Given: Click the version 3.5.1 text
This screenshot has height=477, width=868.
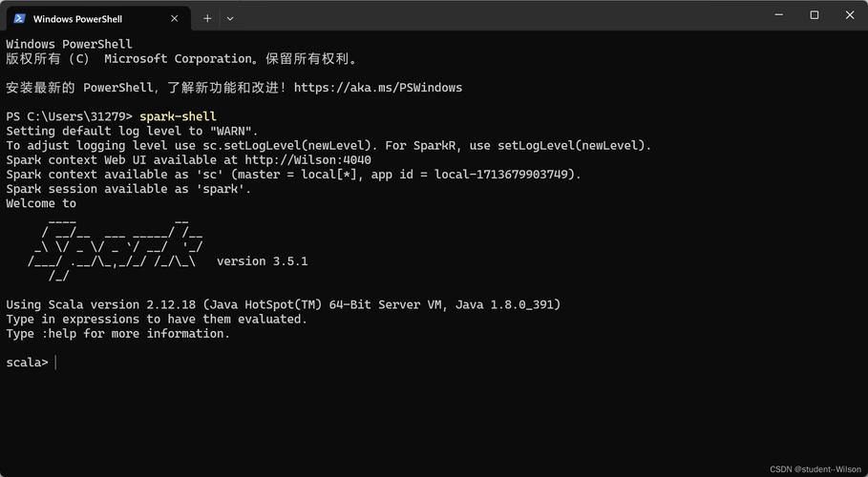Looking at the screenshot, I should tap(262, 261).
